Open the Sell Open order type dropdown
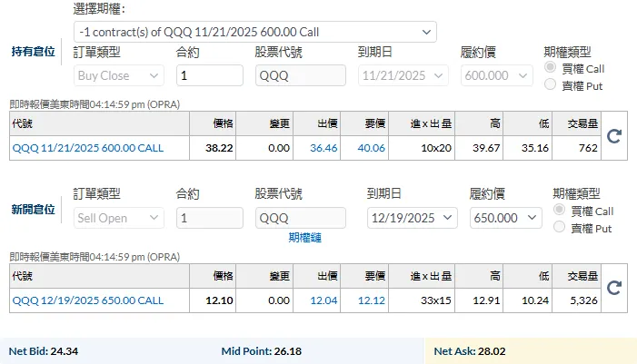 (118, 218)
